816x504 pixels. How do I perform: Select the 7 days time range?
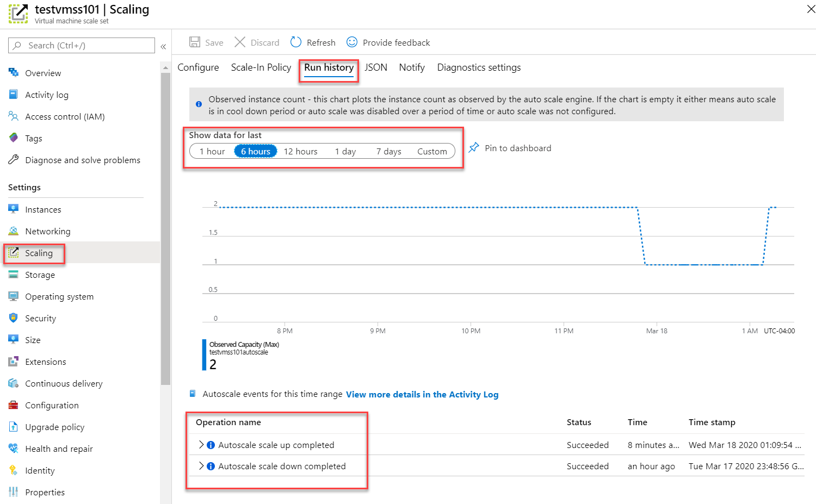click(x=389, y=151)
